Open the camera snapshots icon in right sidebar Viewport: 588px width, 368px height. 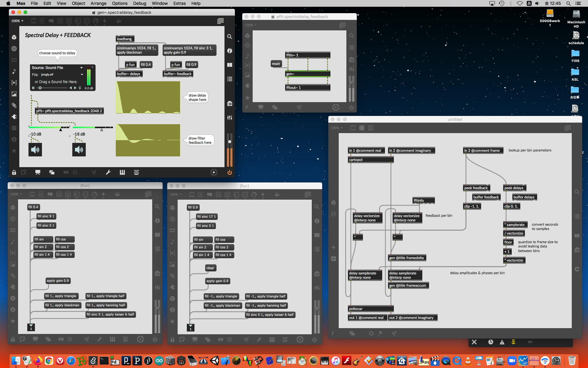click(229, 104)
